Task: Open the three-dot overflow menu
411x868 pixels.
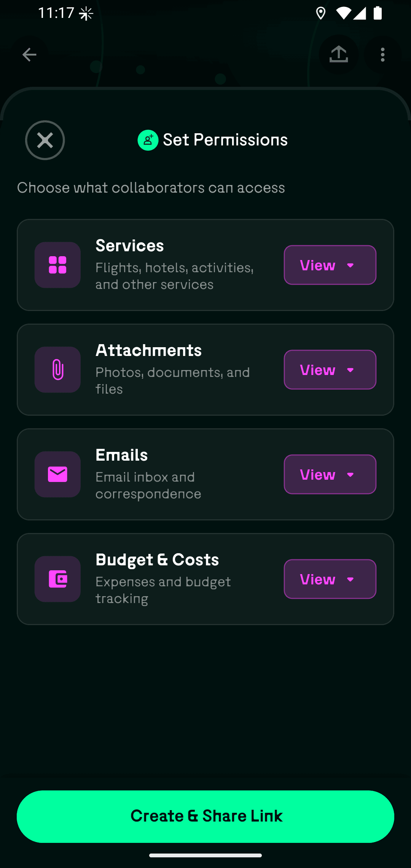Action: point(382,55)
